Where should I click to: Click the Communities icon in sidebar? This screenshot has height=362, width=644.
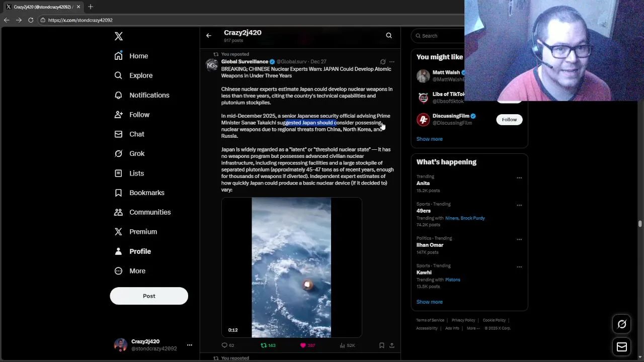click(x=118, y=212)
